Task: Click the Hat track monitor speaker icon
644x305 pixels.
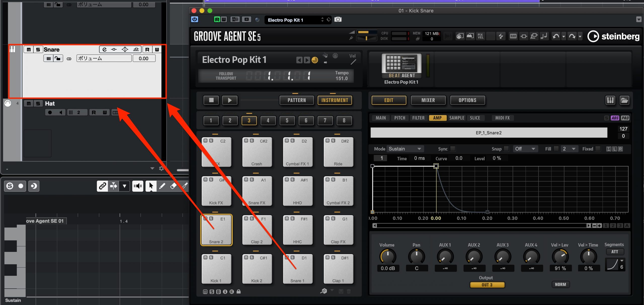Action: tap(61, 112)
